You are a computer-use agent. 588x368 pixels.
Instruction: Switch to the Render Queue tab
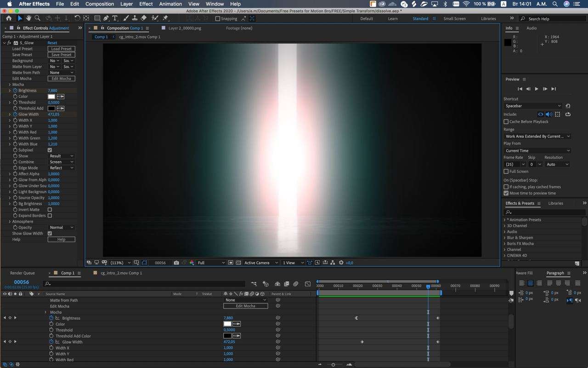click(23, 273)
